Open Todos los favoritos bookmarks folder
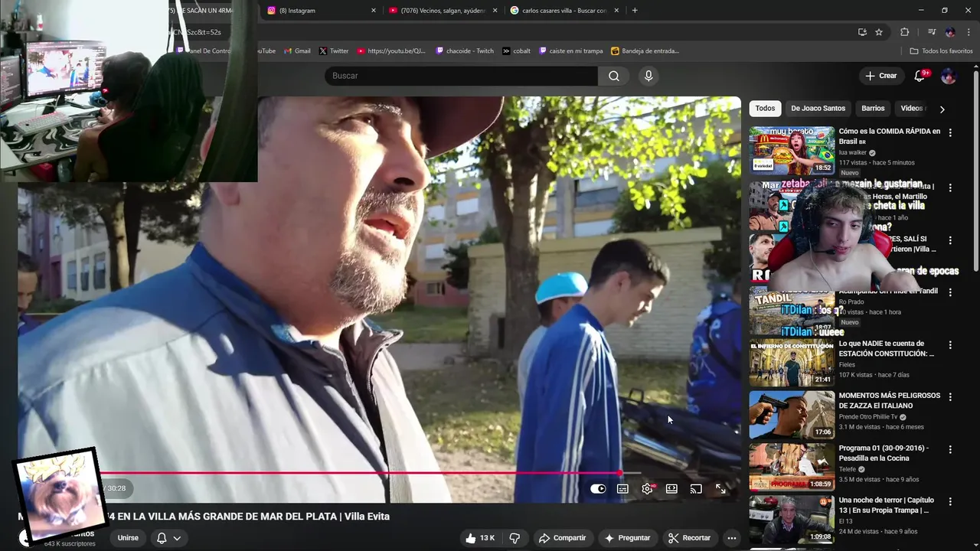The width and height of the screenshot is (980, 551). [x=941, y=51]
